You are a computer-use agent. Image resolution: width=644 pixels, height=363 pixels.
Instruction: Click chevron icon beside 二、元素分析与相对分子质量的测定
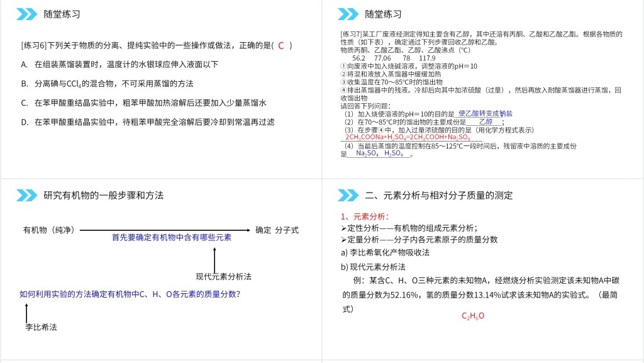pos(348,195)
